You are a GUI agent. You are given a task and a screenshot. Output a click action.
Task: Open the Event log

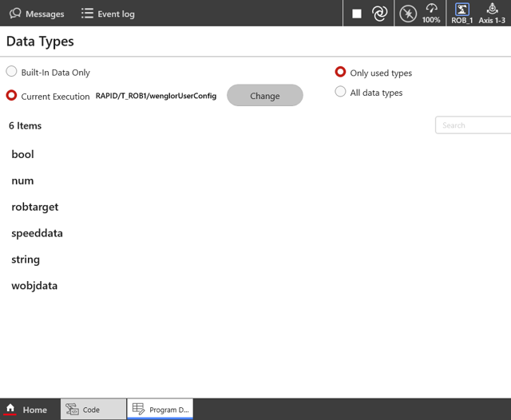coord(108,14)
